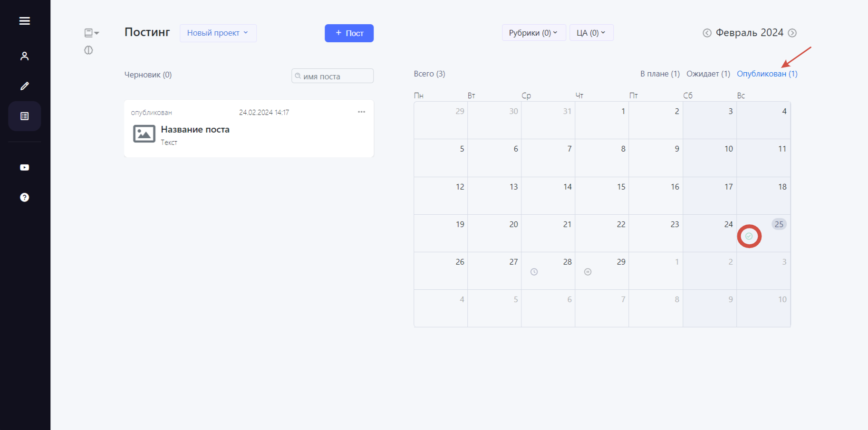Open the hamburger menu in the sidebar
The height and width of the screenshot is (430, 868).
point(25,21)
